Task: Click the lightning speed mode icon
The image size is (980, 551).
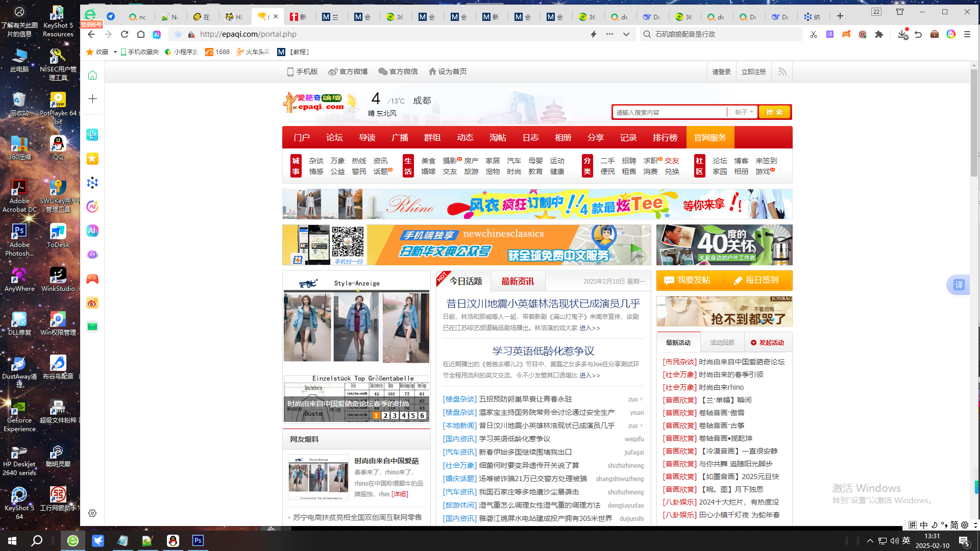Action: pyautogui.click(x=594, y=34)
